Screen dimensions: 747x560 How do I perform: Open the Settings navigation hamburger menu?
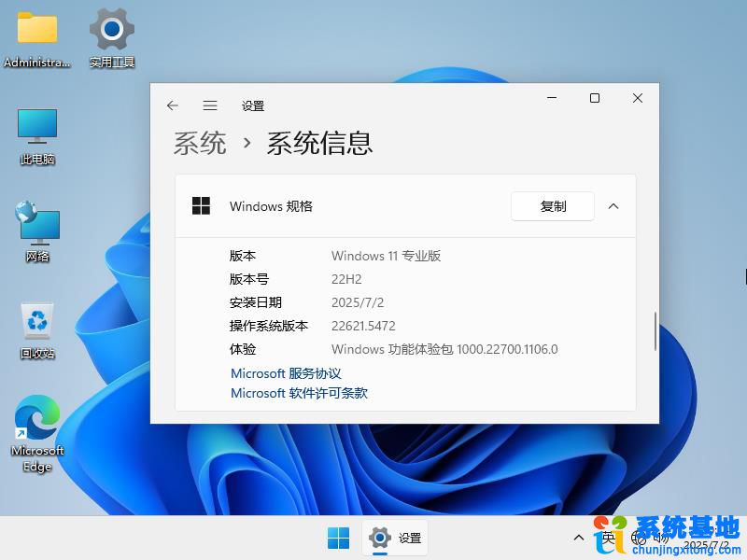pyautogui.click(x=209, y=105)
